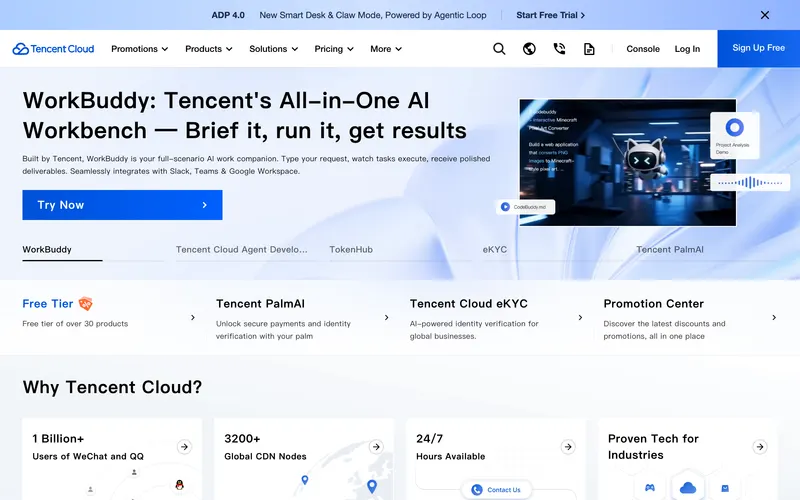Click arrow beside Tencent PalmAI card
The height and width of the screenshot is (500, 800).
tap(387, 317)
